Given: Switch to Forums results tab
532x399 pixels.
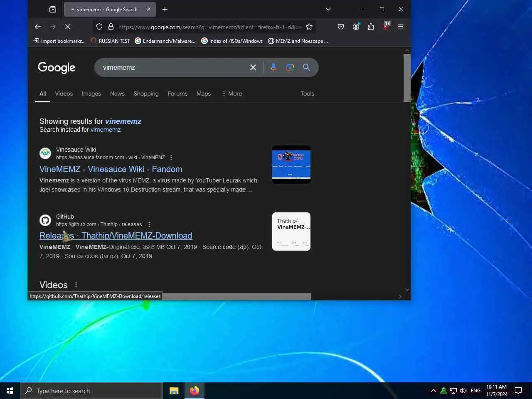Looking at the screenshot, I should coord(177,94).
